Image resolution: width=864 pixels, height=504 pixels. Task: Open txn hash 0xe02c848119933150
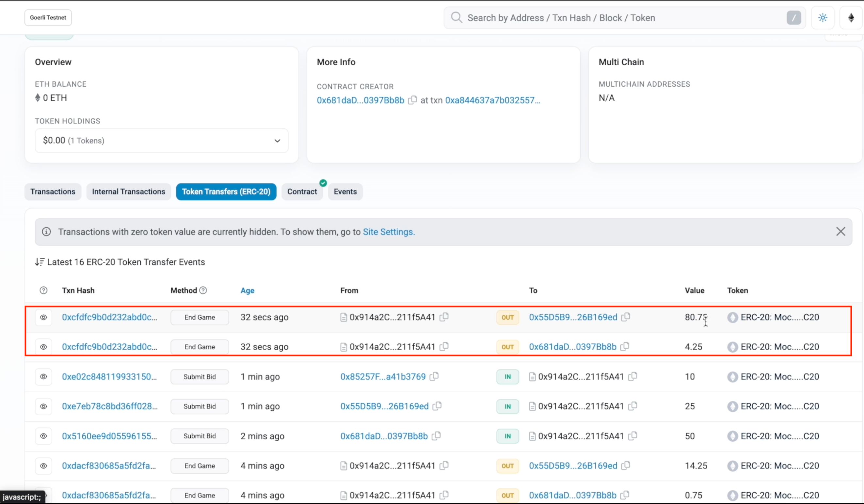coord(109,376)
